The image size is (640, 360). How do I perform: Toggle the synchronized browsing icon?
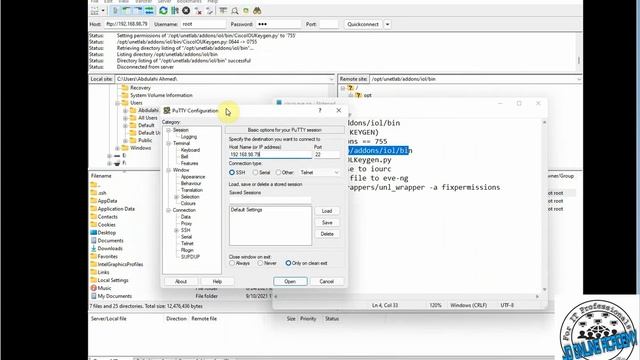point(246,11)
